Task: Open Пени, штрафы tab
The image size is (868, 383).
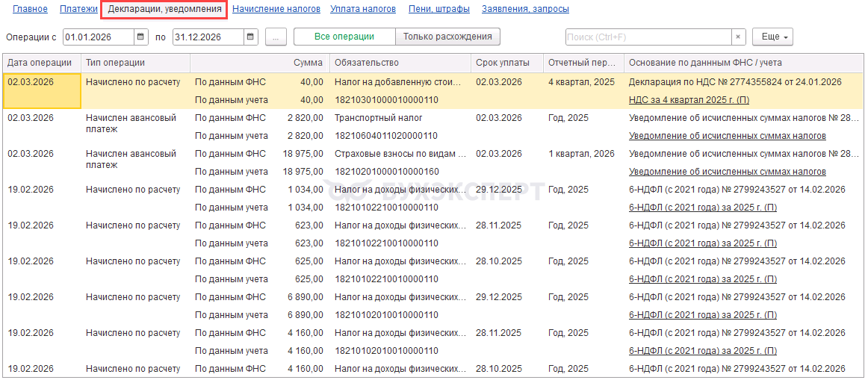Action: (x=439, y=9)
